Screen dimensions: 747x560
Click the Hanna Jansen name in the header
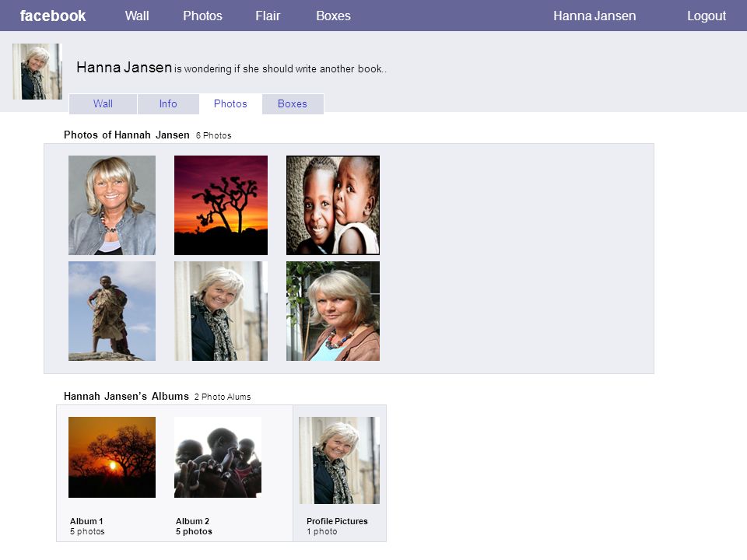click(594, 16)
